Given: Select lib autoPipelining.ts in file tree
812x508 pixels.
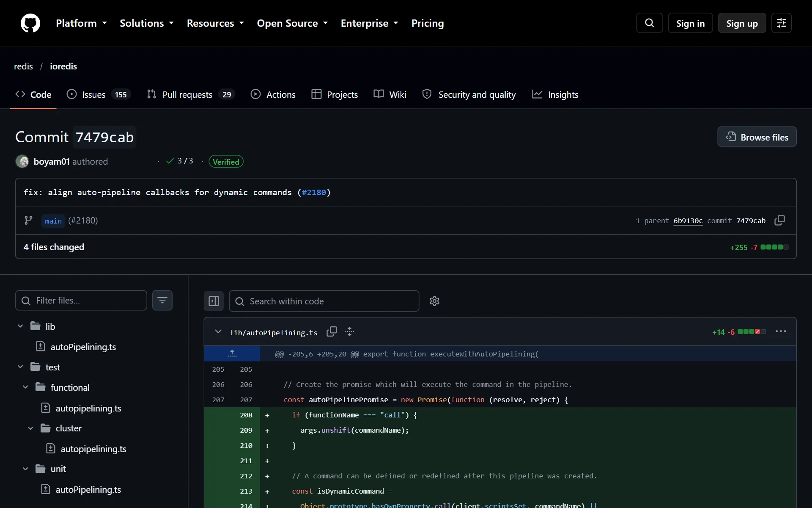Looking at the screenshot, I should coord(83,347).
